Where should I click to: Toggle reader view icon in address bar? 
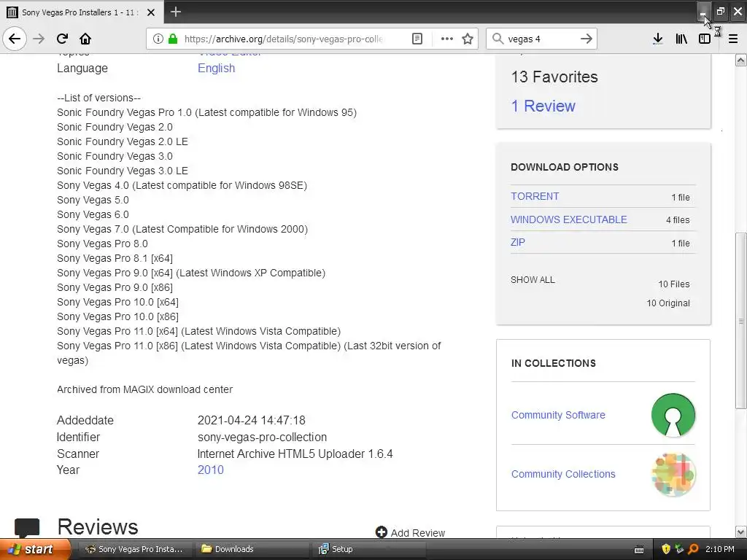(417, 39)
